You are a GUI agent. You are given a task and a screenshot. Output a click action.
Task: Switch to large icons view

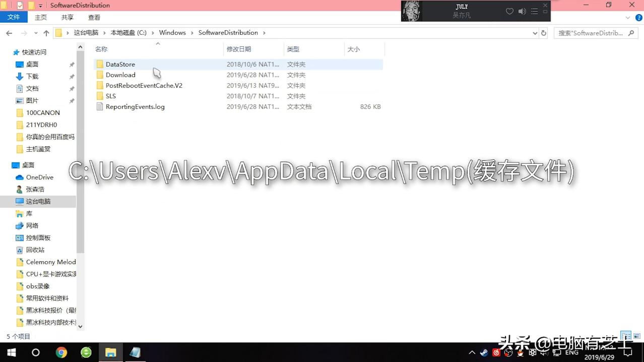coord(637,336)
